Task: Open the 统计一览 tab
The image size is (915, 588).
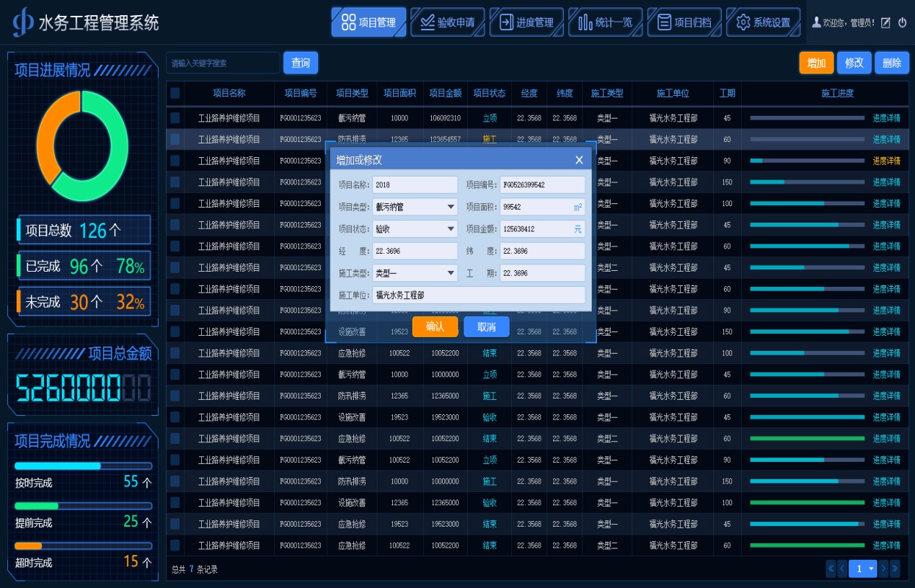Action: click(606, 22)
